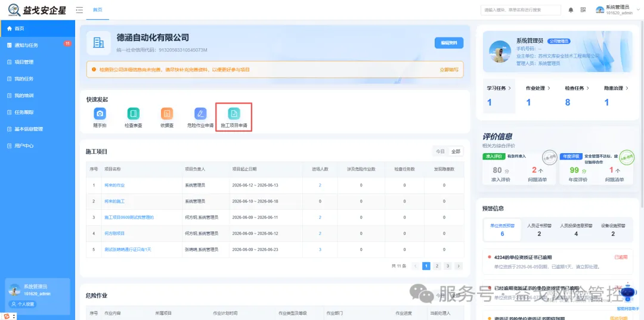The image size is (644, 320).
Task: Click 公司管理员 role badge
Action: point(559,42)
